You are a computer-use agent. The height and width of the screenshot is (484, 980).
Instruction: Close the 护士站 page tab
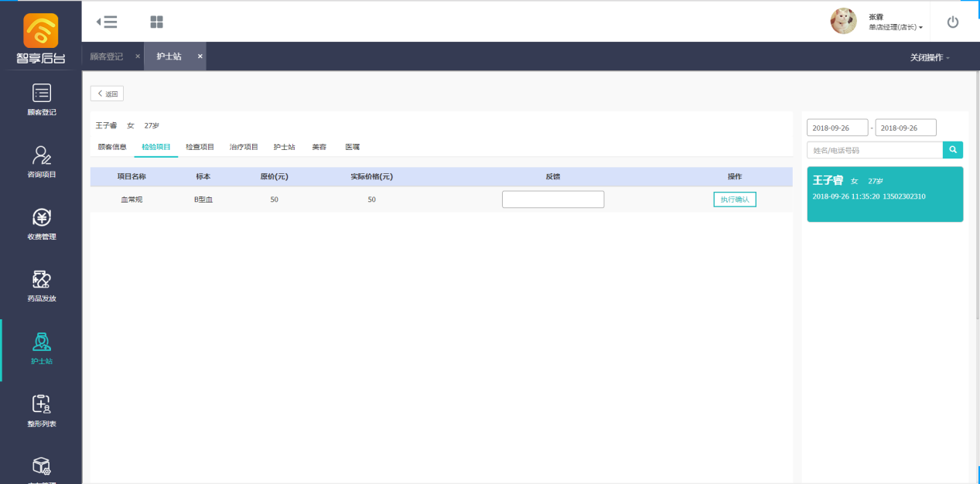pyautogui.click(x=200, y=56)
